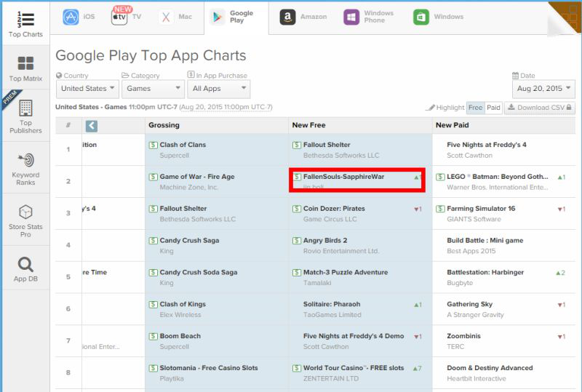Open Game of War - Fire Age
The height and width of the screenshot is (392, 582).
(197, 177)
